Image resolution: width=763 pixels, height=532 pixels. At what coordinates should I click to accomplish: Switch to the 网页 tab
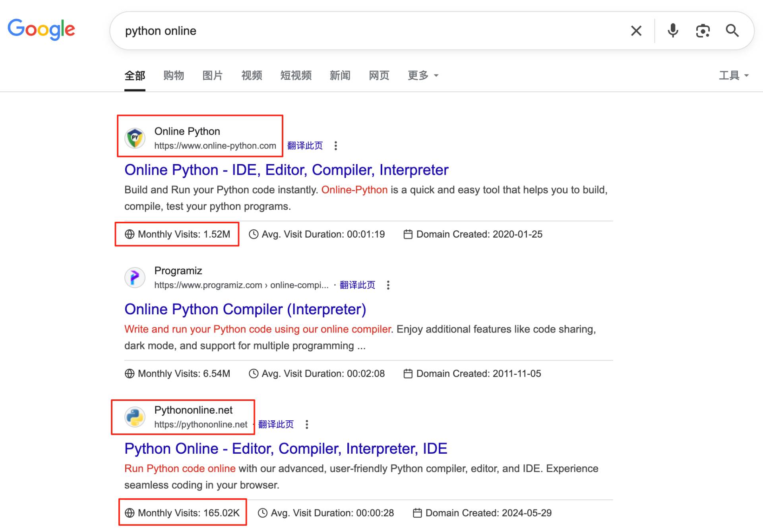pyautogui.click(x=379, y=75)
